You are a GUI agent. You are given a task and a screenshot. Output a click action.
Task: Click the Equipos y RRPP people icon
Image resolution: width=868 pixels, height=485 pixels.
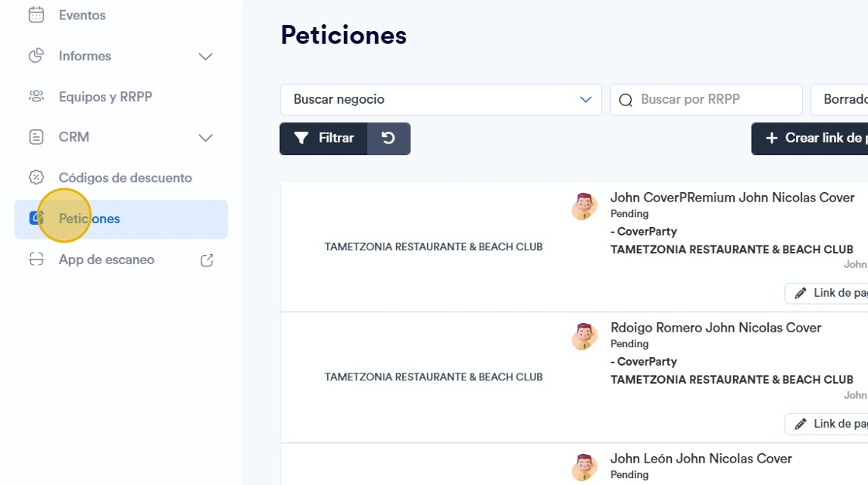coord(36,97)
